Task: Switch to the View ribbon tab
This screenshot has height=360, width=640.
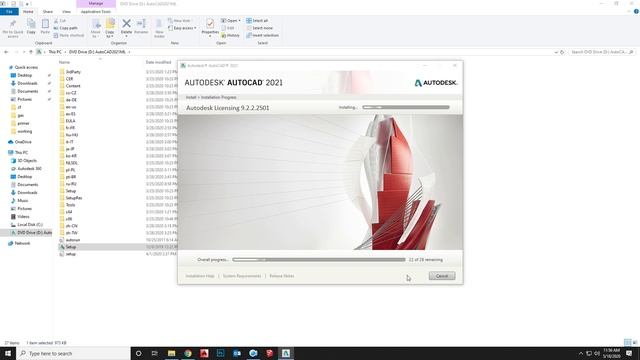Action: click(x=66, y=11)
